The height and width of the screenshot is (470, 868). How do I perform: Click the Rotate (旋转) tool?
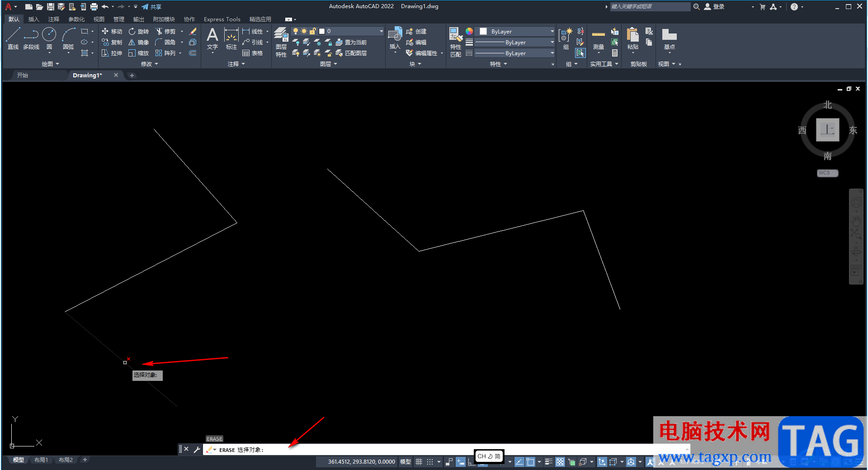pyautogui.click(x=138, y=31)
